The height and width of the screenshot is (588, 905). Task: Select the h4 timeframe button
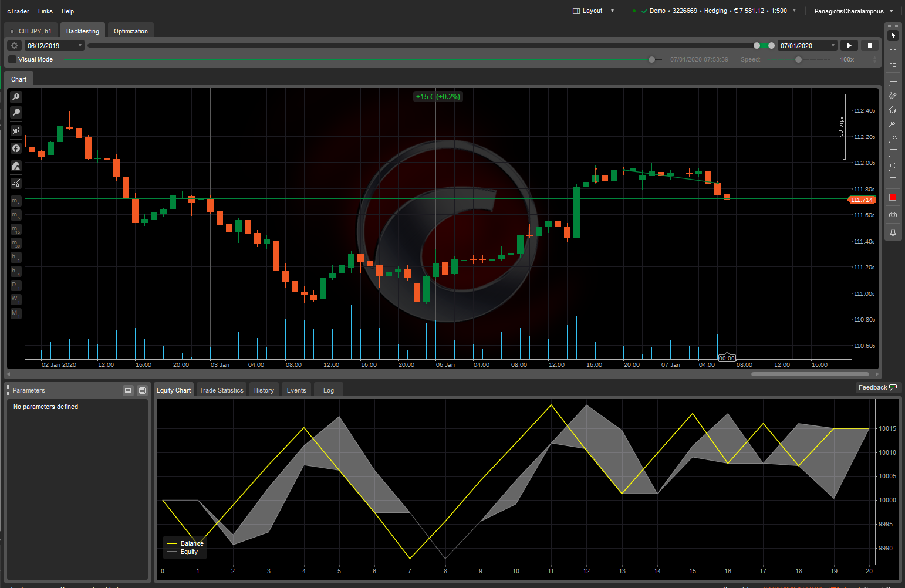(16, 271)
